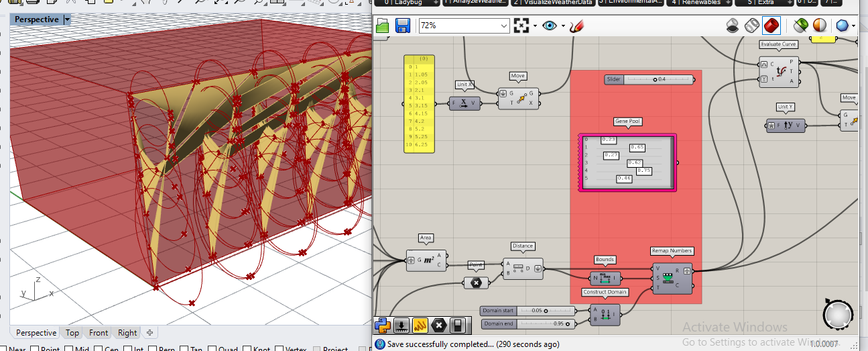Enable the Perp osnap checkbox

pos(153,349)
